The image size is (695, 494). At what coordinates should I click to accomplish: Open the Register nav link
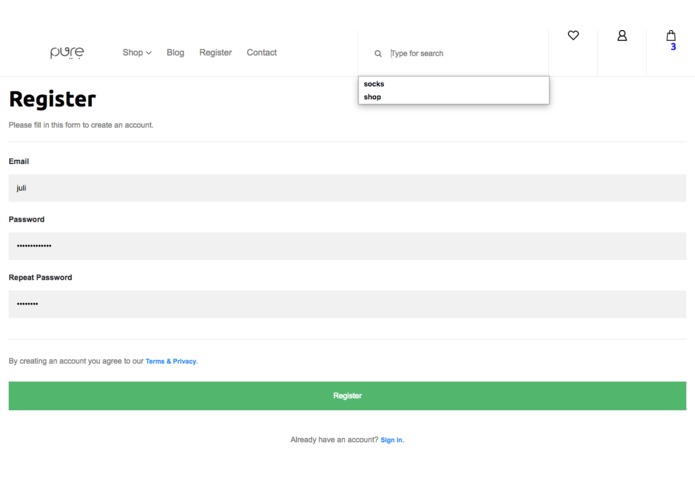215,52
